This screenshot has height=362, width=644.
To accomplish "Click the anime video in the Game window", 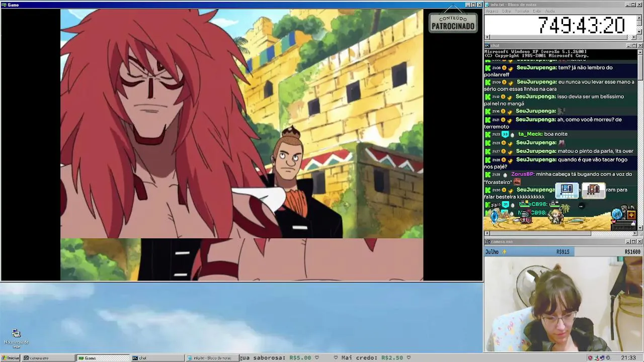I will point(242,145).
